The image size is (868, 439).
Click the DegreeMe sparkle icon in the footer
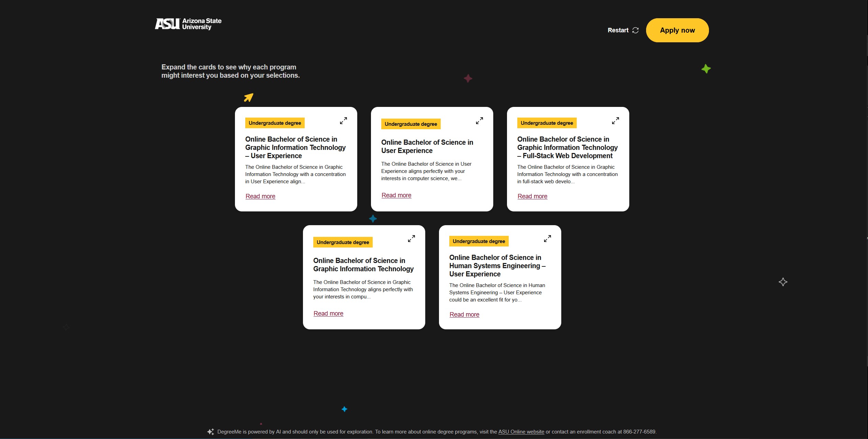point(211,432)
